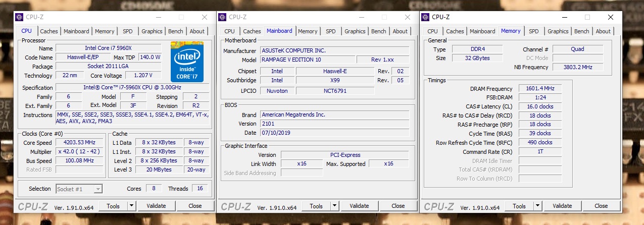Switch to CPU tab in Memory window
The width and height of the screenshot is (644, 225).
tap(432, 31)
